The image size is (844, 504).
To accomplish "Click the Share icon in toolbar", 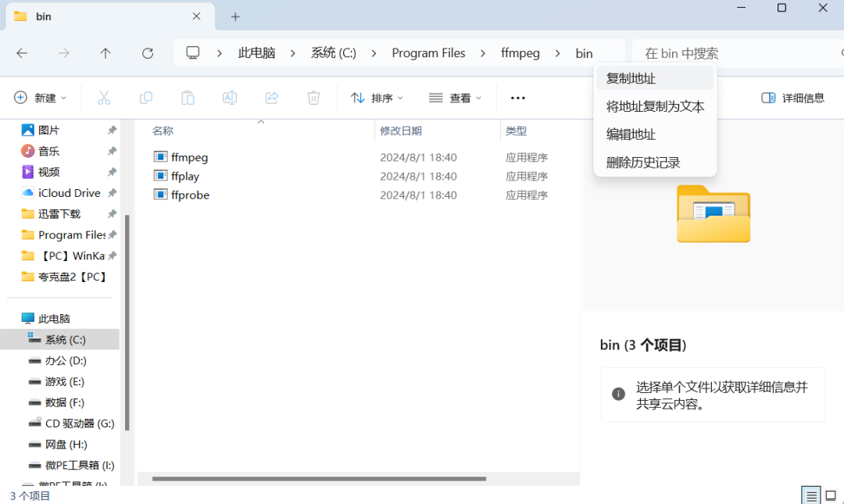I will (x=272, y=98).
